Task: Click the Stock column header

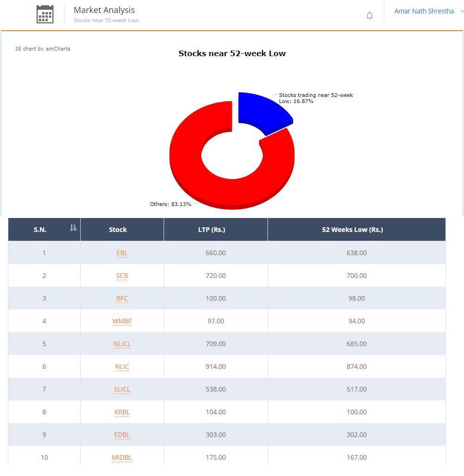Action: coord(118,230)
